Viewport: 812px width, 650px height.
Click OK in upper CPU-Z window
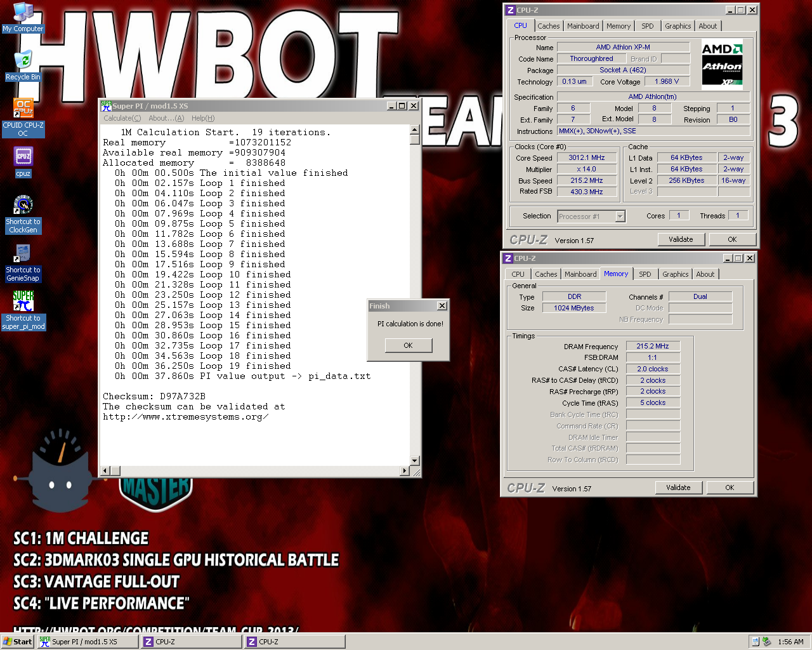point(732,239)
